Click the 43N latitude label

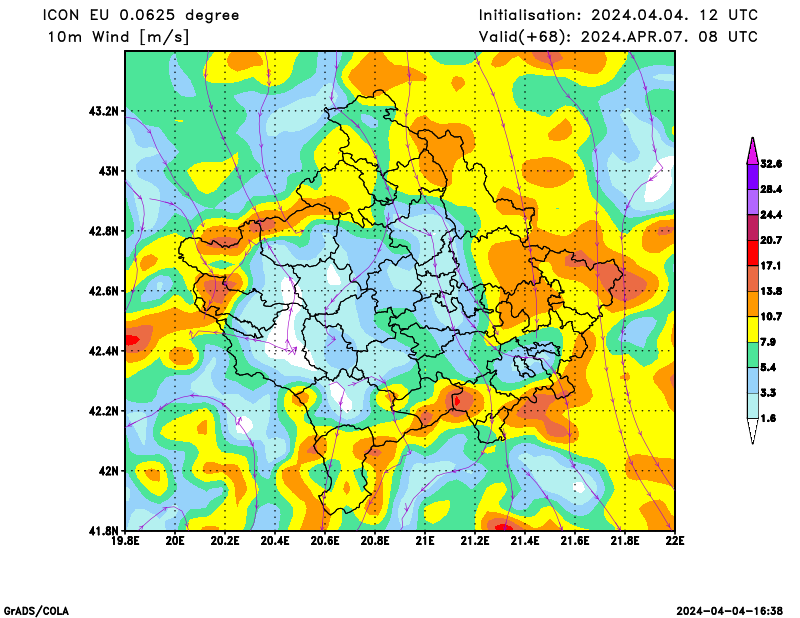click(109, 171)
